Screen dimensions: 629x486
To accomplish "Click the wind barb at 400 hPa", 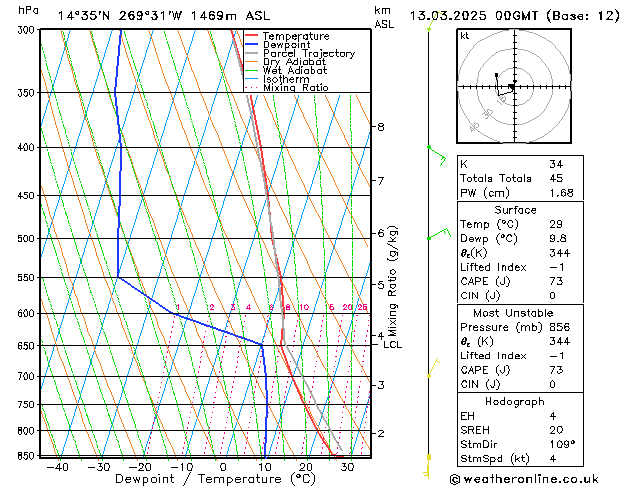I will point(437,156).
